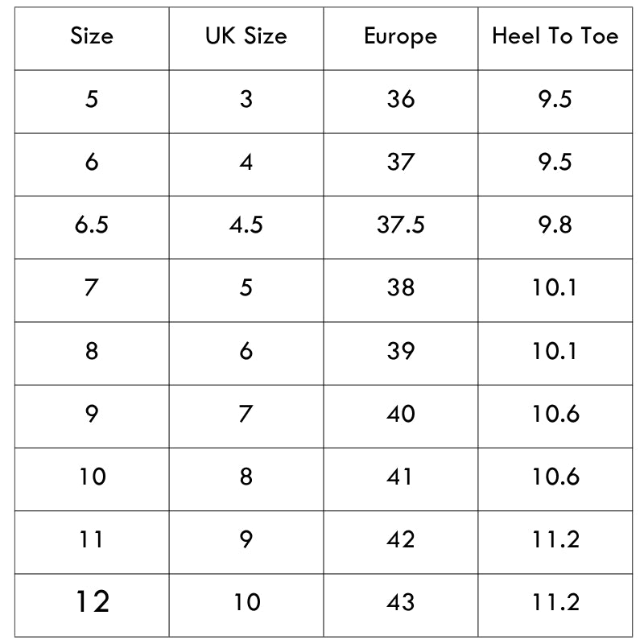644x644 pixels.
Task: Click the Size 11 cell
Action: 92,539
